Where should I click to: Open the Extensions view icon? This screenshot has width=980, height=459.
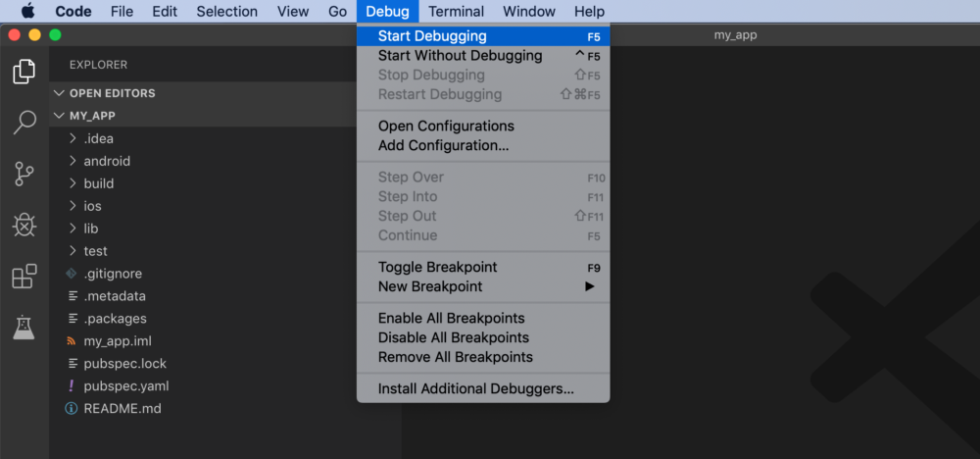coord(24,277)
